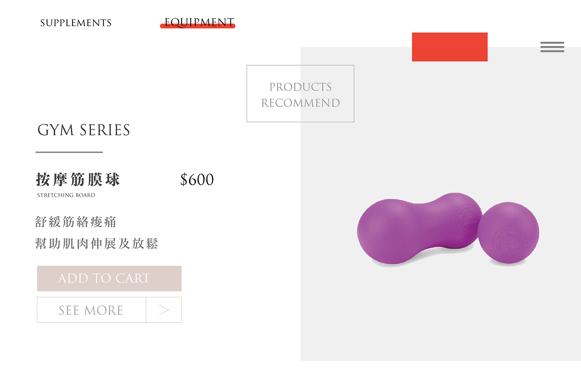Select the EQUIPMENT tab

pos(199,22)
